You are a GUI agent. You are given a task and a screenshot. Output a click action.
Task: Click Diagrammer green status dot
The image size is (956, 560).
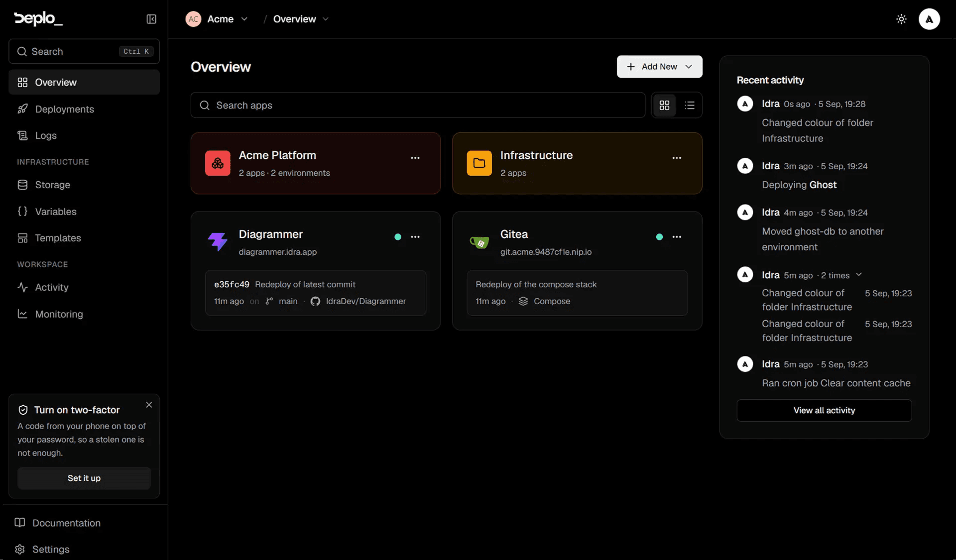[x=398, y=237]
